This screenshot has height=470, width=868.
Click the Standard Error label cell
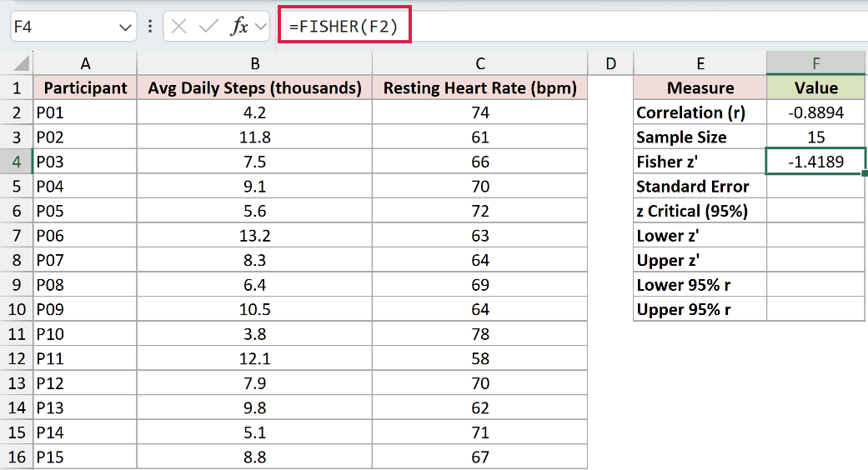(700, 187)
